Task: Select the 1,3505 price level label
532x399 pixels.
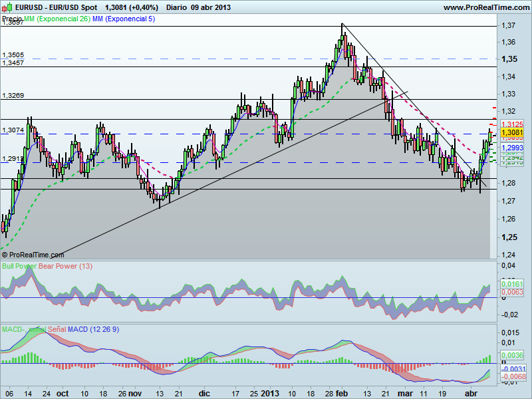Action: pos(13,55)
